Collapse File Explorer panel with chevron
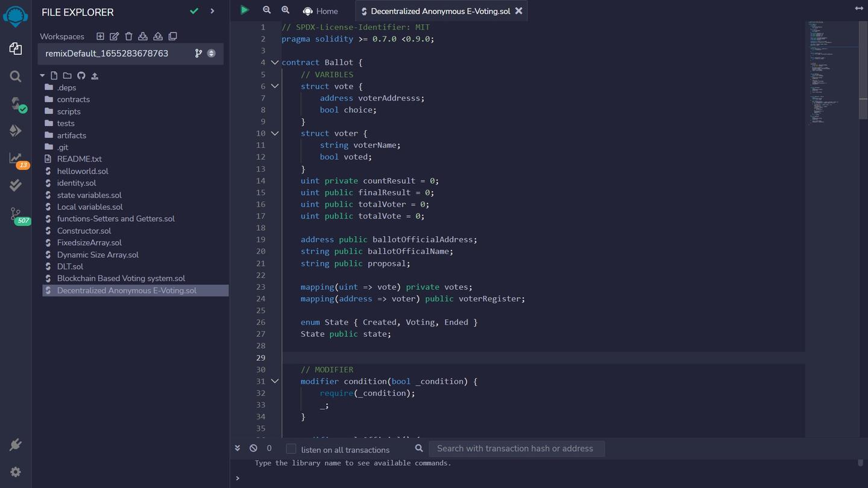 212,11
